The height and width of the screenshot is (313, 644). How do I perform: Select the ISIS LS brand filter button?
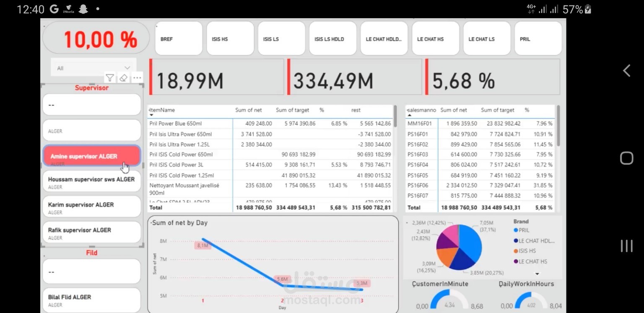pos(281,39)
